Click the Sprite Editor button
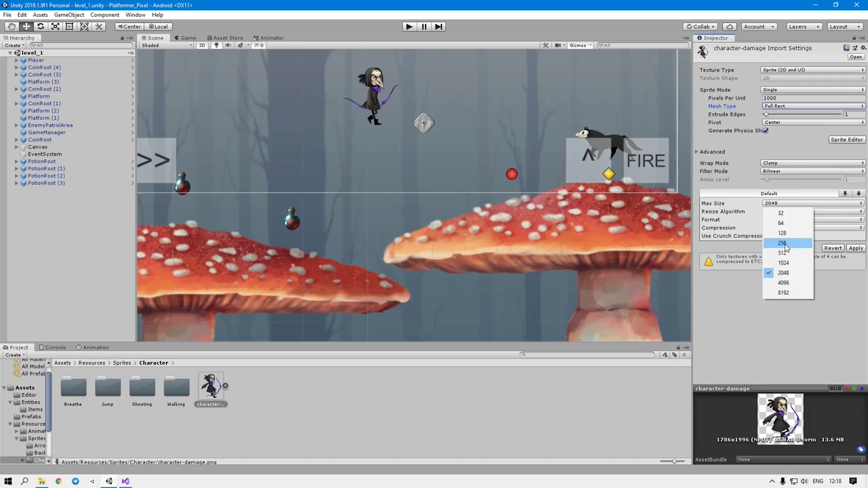The image size is (868, 488). point(846,140)
